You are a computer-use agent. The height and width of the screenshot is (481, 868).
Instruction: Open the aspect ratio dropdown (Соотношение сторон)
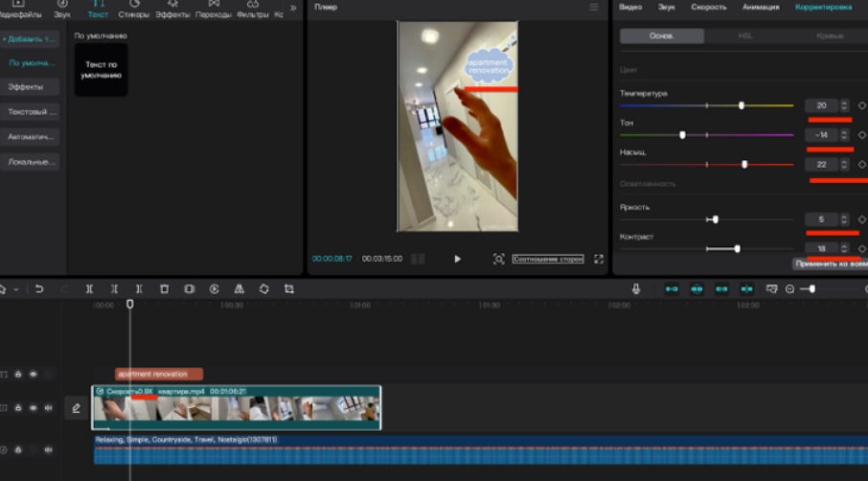coord(548,259)
